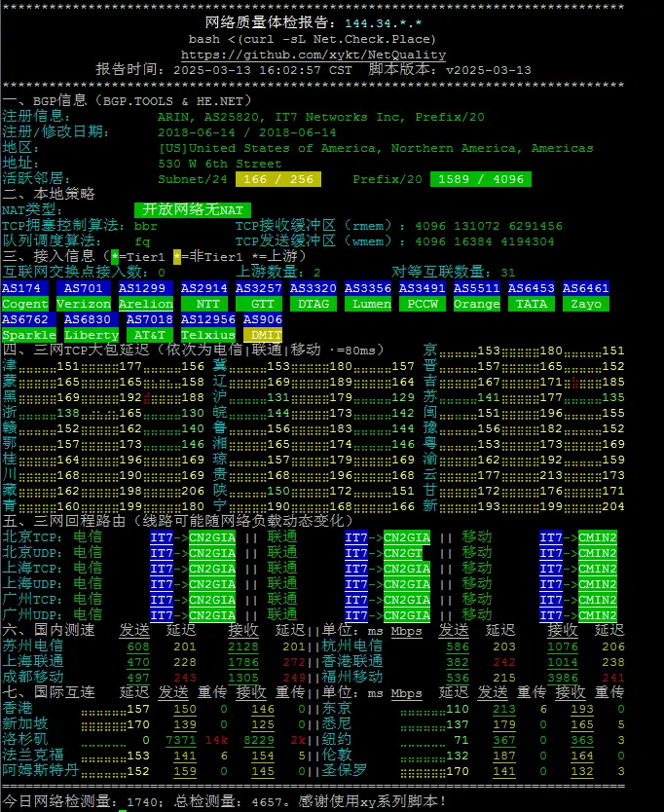This screenshot has width=664, height=812.
Task: Click the Orange carrier badge
Action: tap(476, 304)
